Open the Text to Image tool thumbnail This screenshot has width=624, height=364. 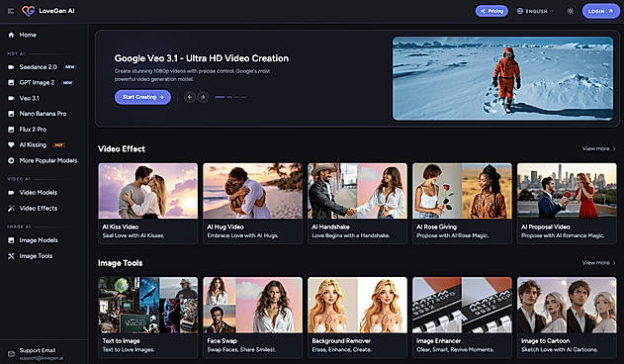(x=148, y=305)
